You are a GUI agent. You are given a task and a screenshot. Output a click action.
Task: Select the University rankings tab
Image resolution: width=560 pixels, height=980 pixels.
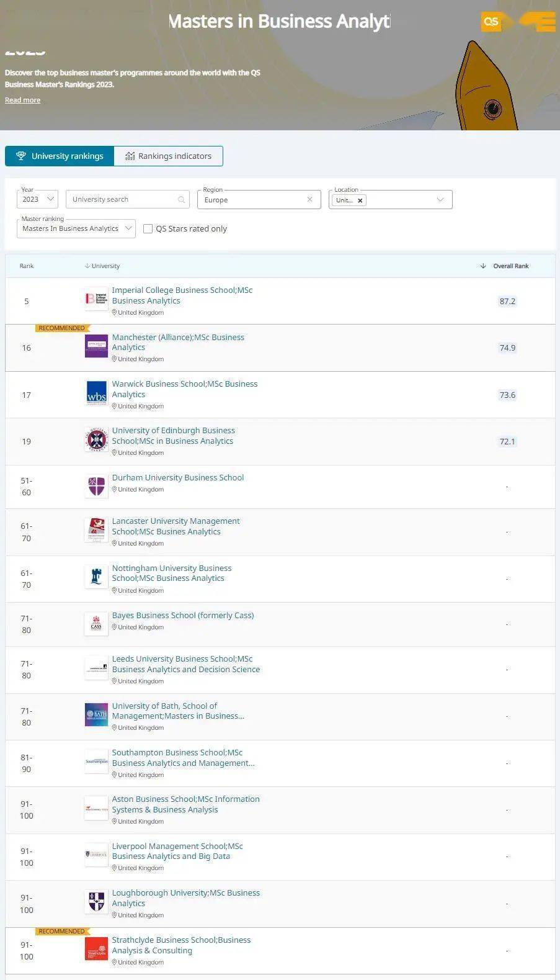point(60,156)
